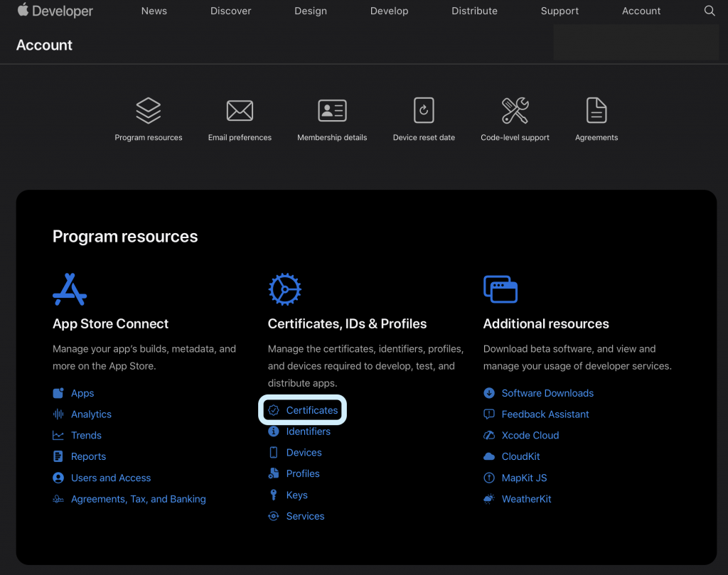Open the Device reset date label link

424,137
